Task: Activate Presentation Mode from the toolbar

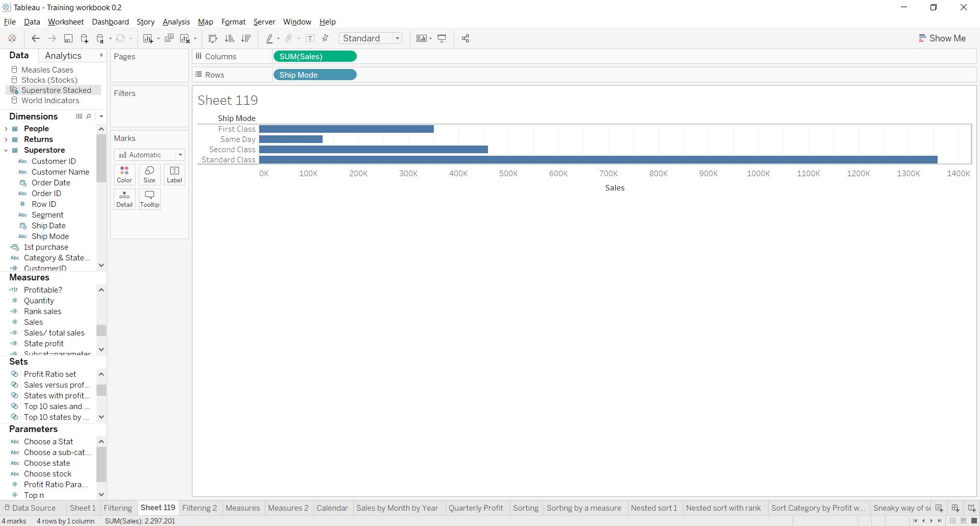Action: (x=442, y=38)
